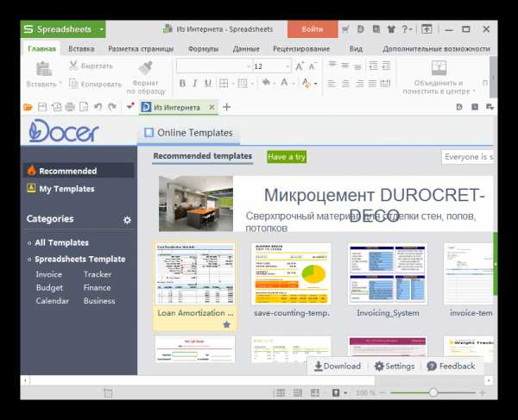Click the star on Loan Amortization template
This screenshot has height=420, width=518.
click(x=226, y=324)
